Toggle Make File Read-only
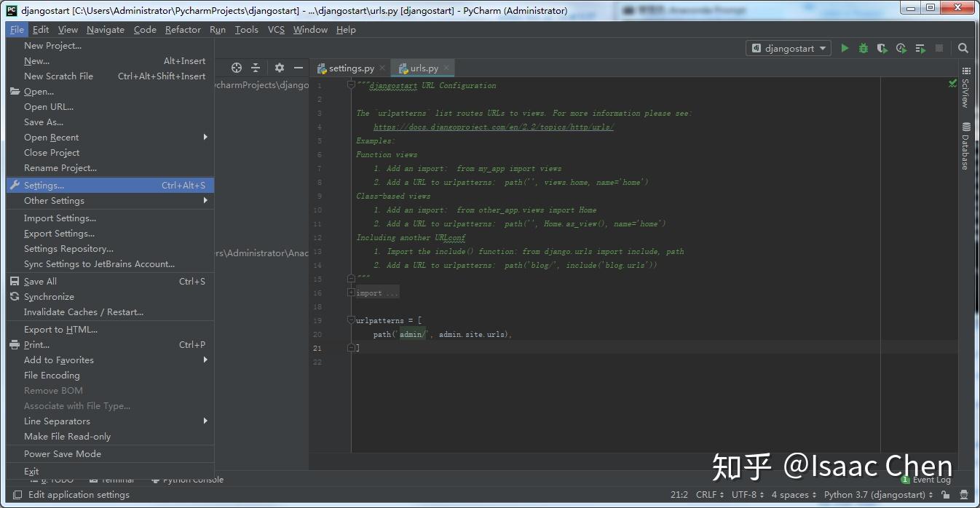980x508 pixels. point(110,437)
